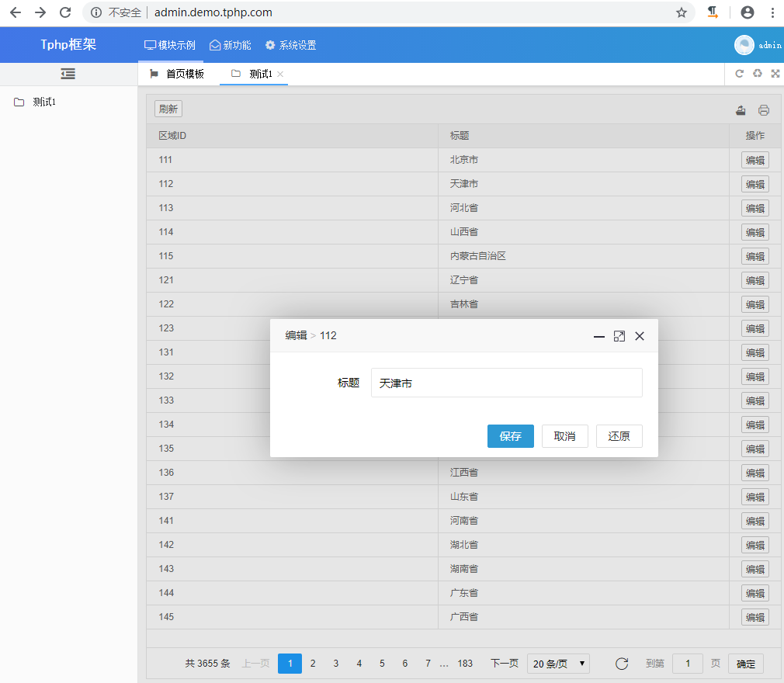Go to pagination page 5

pyautogui.click(x=382, y=664)
